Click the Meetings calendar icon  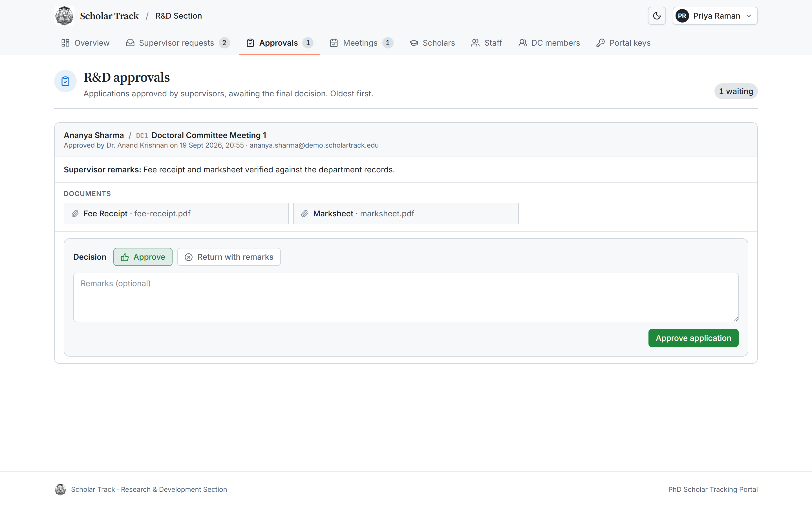tap(334, 43)
